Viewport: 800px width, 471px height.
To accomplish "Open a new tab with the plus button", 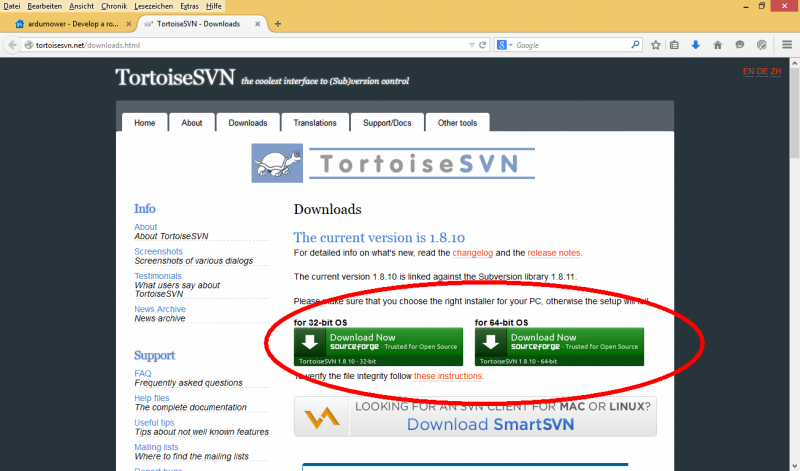I will [x=278, y=24].
